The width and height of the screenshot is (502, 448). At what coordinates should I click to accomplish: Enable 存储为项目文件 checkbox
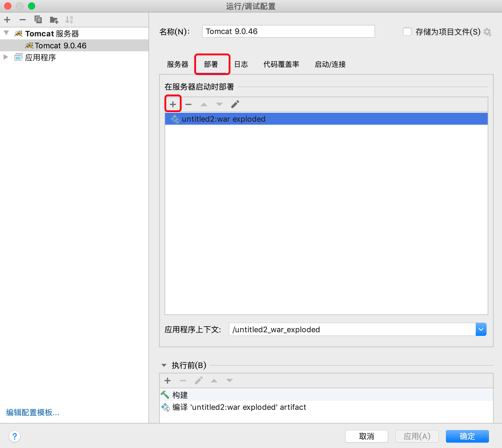pyautogui.click(x=407, y=32)
